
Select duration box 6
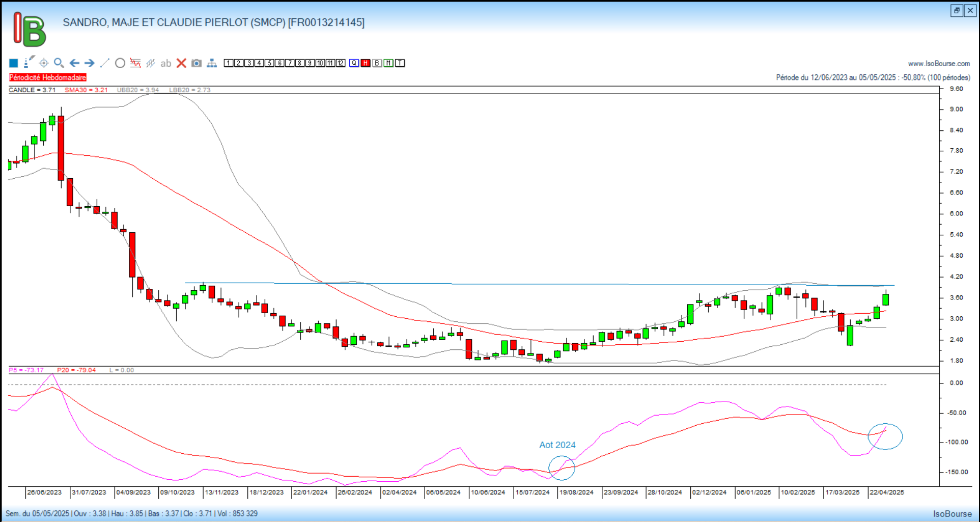(279, 63)
